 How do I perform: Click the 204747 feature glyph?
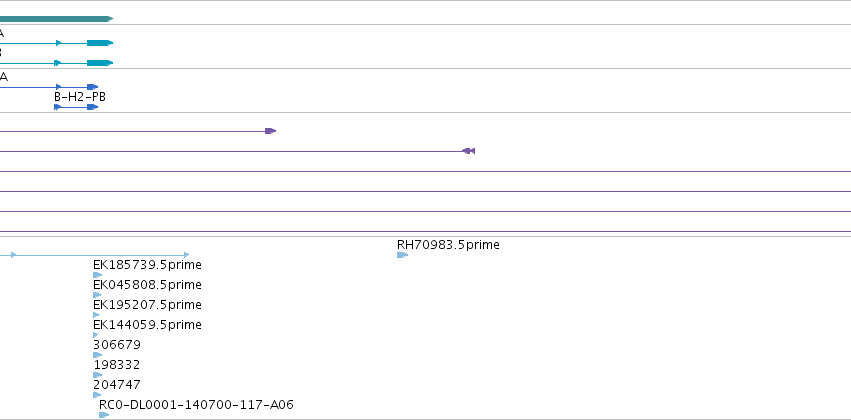97,395
